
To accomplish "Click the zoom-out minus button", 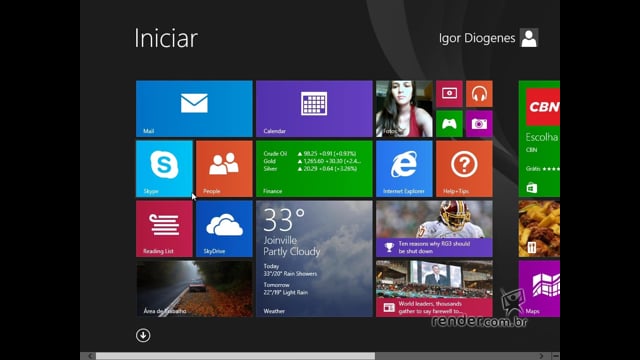I will [x=556, y=356].
